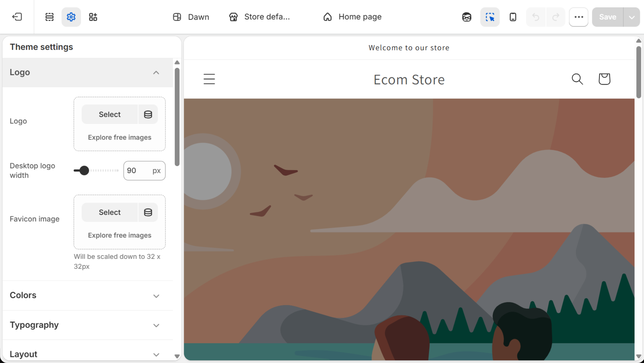Open the dropdown arrow next to Save

[x=632, y=17]
